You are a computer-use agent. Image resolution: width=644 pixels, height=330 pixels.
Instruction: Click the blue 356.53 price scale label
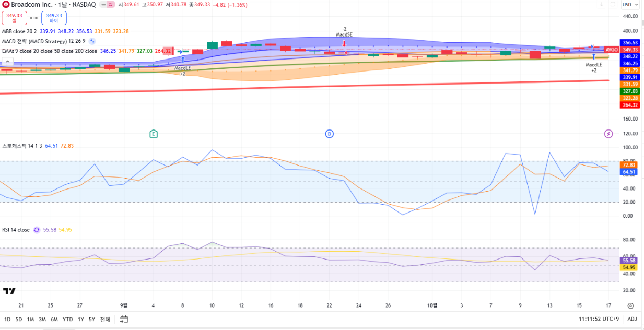[x=630, y=43]
